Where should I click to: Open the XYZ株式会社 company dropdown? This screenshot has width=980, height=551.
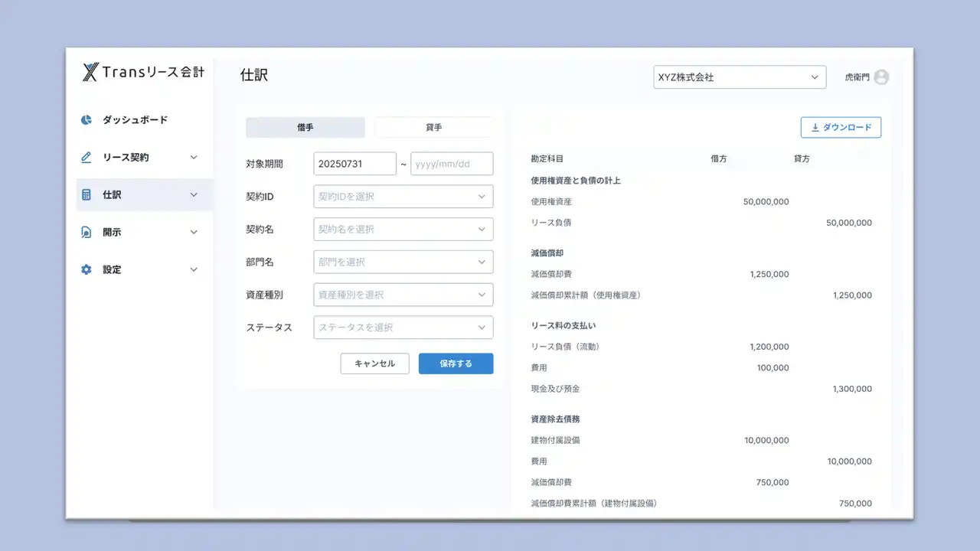(x=739, y=77)
